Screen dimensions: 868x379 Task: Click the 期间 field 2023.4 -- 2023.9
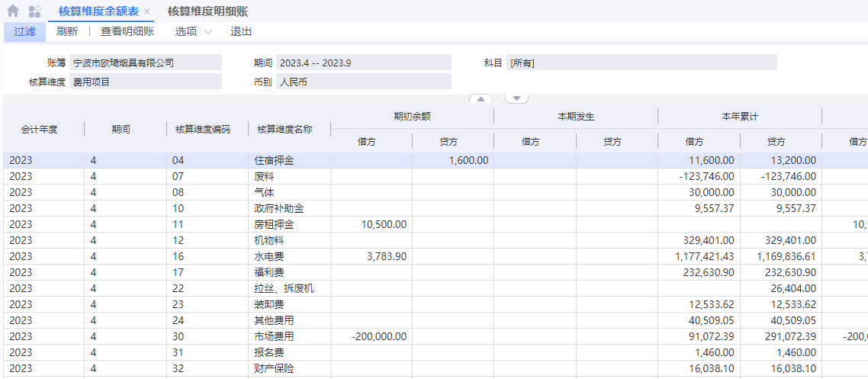pyautogui.click(x=363, y=63)
